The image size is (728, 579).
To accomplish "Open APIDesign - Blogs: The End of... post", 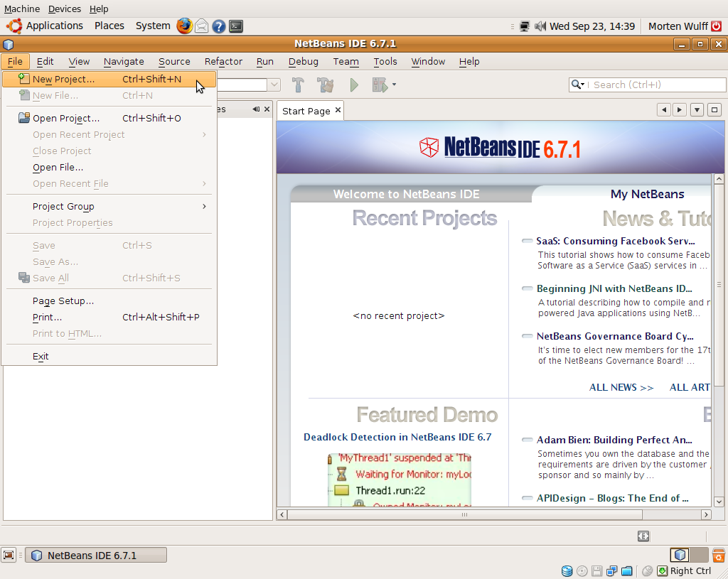I will click(x=612, y=498).
